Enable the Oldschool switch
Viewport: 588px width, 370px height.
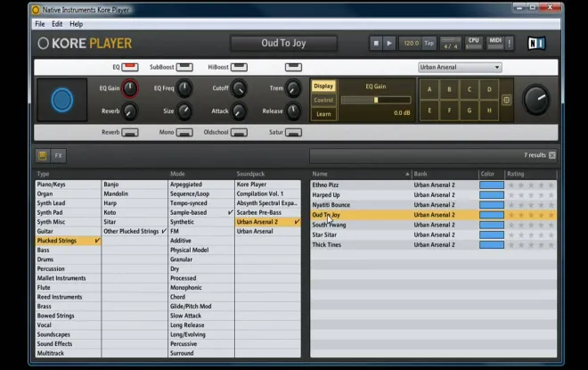click(239, 133)
